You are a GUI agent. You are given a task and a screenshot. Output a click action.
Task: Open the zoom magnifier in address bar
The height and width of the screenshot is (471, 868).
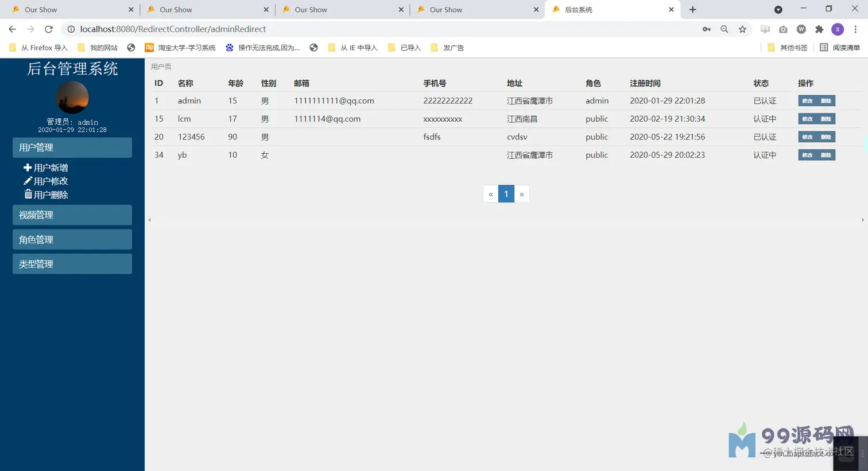point(724,29)
